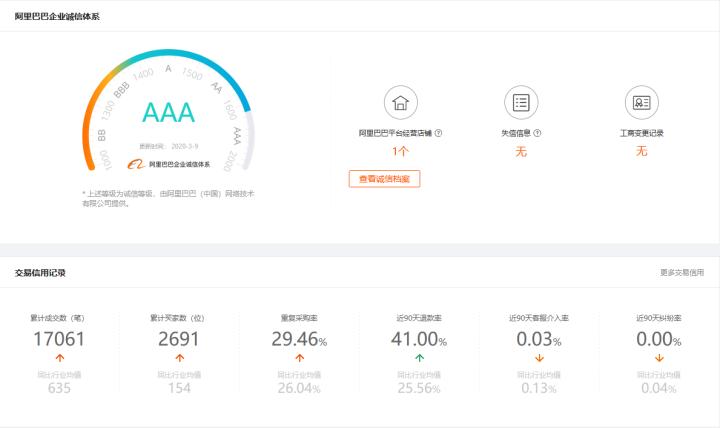Click the down arrow under 0.03%
The width and height of the screenshot is (720, 428).
coord(539,358)
